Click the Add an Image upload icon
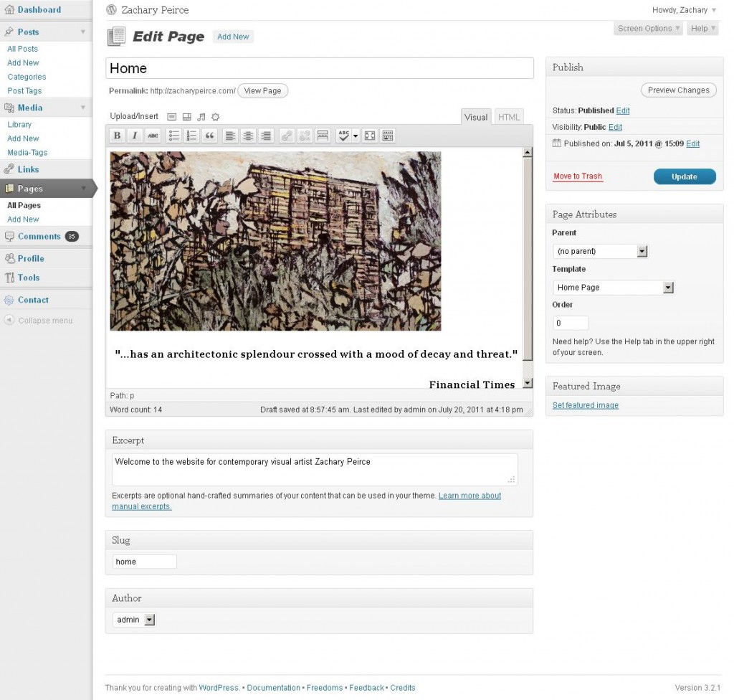 pos(172,117)
